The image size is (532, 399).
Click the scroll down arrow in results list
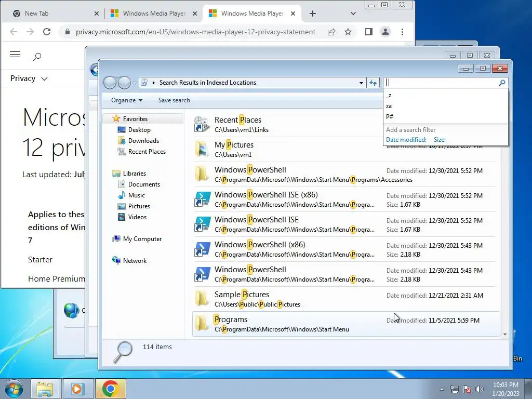pyautogui.click(x=505, y=334)
